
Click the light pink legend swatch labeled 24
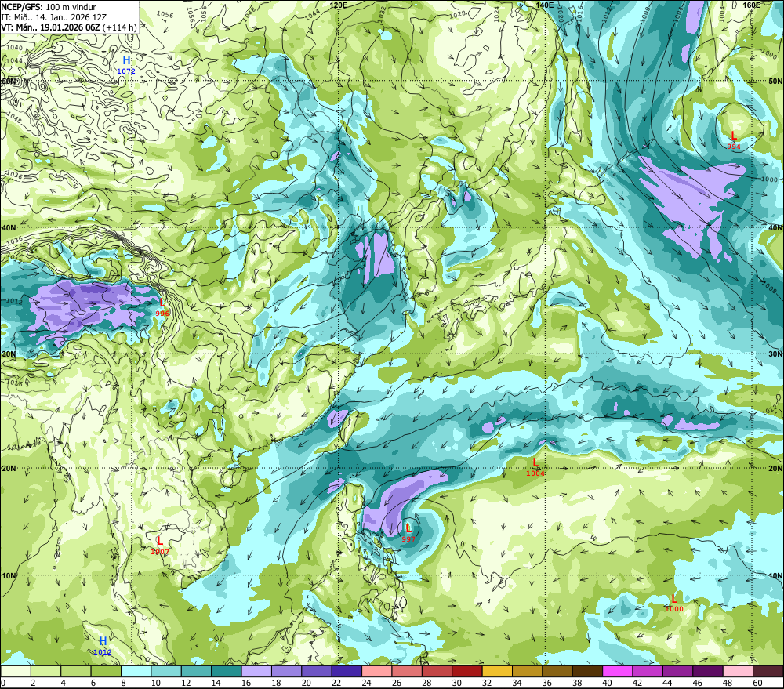click(376, 672)
